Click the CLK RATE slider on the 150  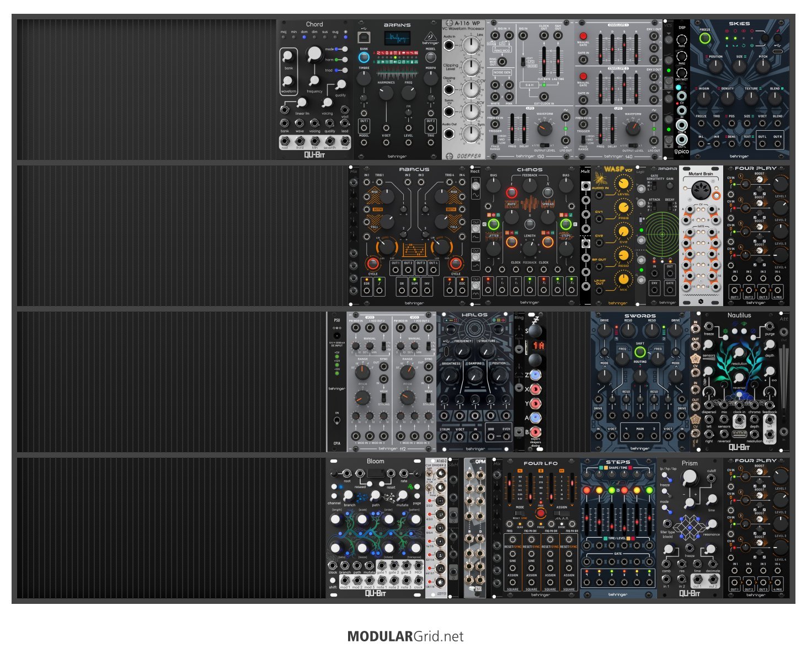(544, 62)
